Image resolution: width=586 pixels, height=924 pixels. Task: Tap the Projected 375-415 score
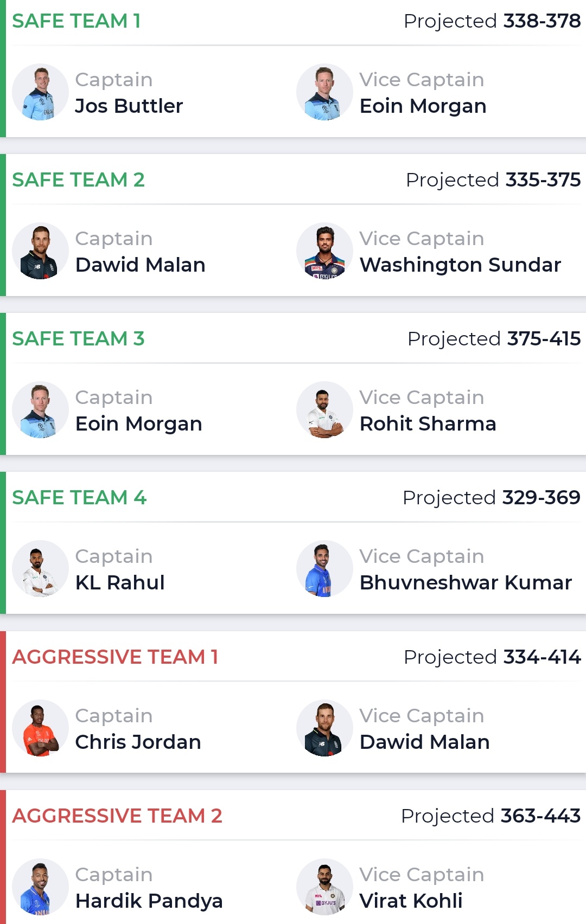[x=494, y=339]
